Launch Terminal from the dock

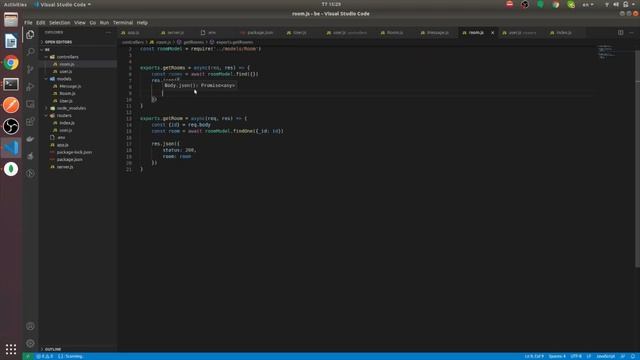tap(11, 84)
